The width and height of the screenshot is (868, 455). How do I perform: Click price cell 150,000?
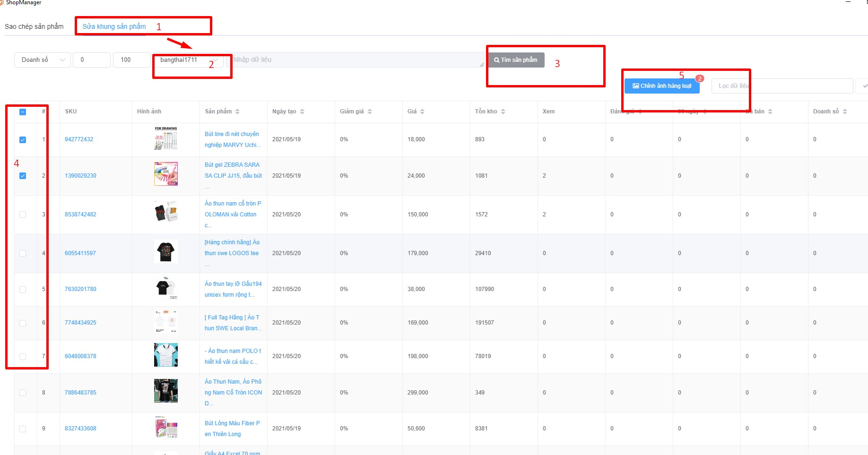coord(418,215)
